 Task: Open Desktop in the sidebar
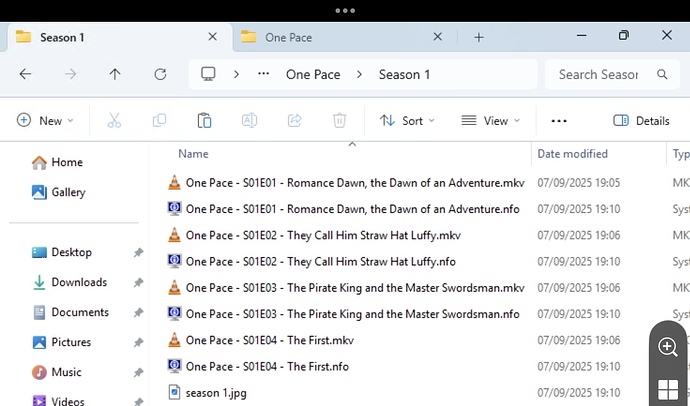62,252
